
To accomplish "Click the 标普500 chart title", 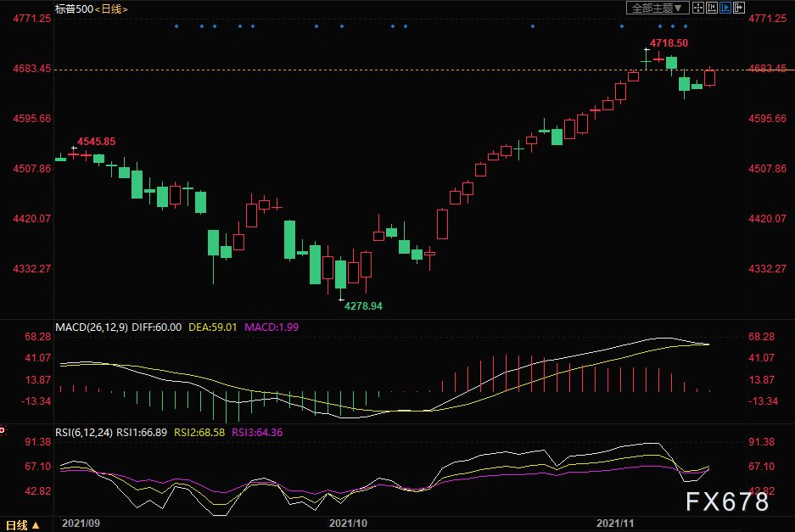I will [x=74, y=9].
